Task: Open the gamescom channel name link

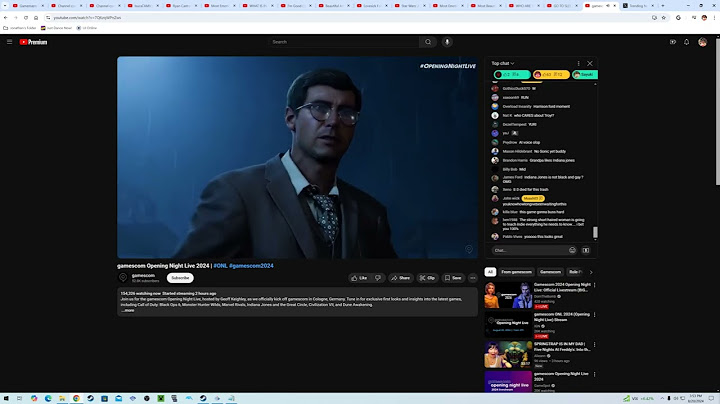Action: point(143,275)
